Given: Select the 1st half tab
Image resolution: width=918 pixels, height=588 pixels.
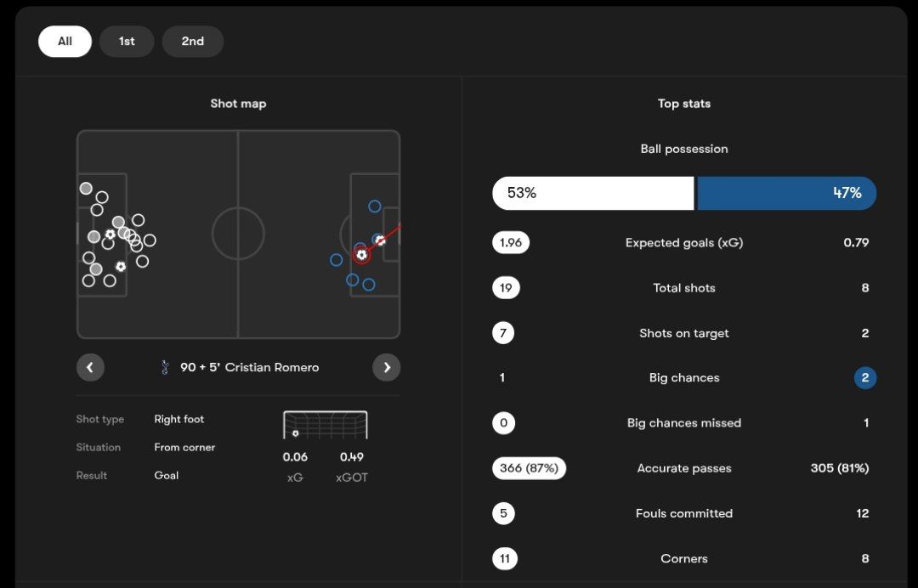Looking at the screenshot, I should (127, 41).
